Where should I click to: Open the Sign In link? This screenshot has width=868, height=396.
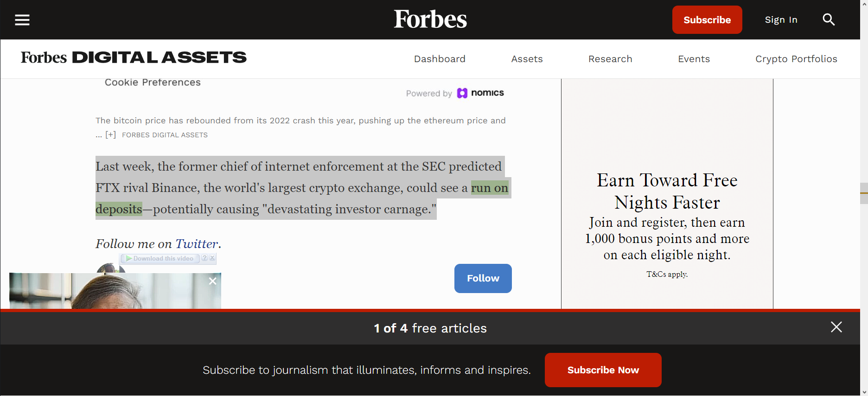(x=781, y=20)
